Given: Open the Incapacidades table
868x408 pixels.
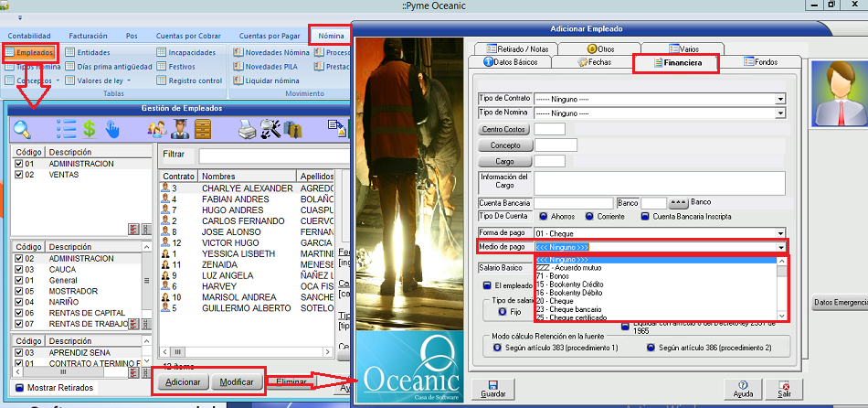Looking at the screenshot, I should pos(185,53).
